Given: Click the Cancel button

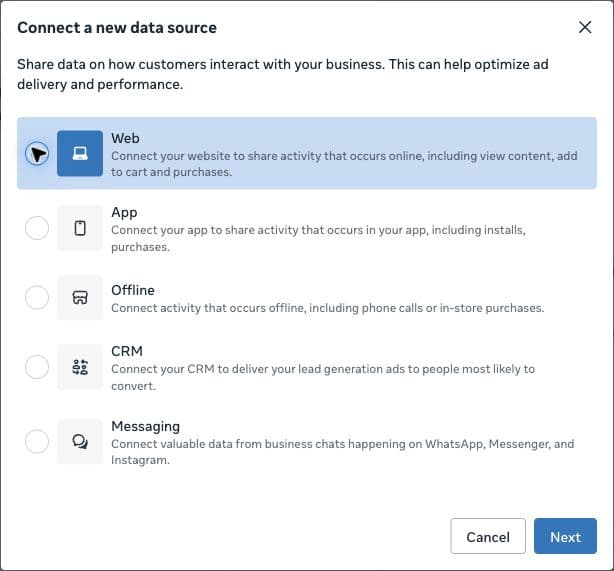Looking at the screenshot, I should tap(488, 536).
